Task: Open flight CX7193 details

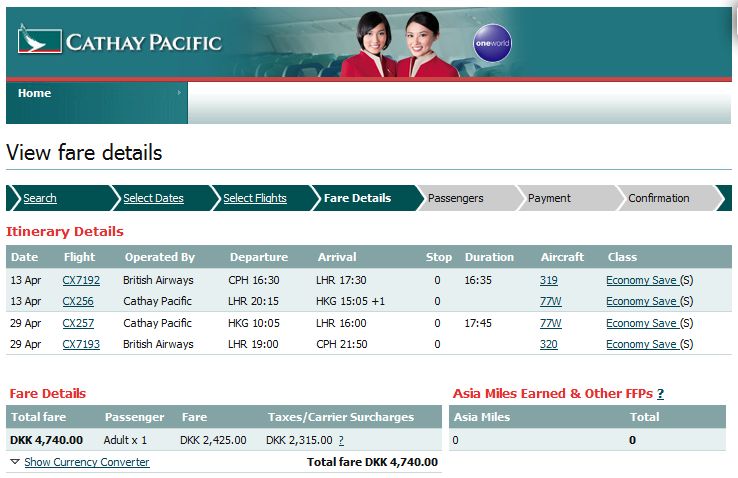Action: (81, 344)
